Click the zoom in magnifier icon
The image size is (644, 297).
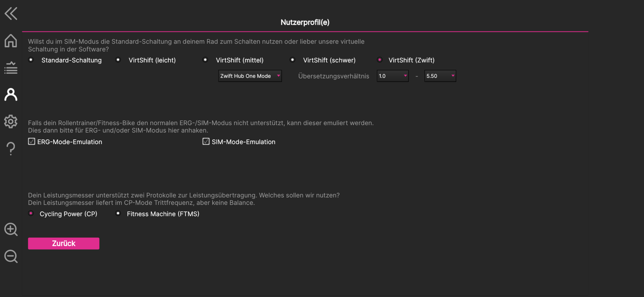(11, 229)
